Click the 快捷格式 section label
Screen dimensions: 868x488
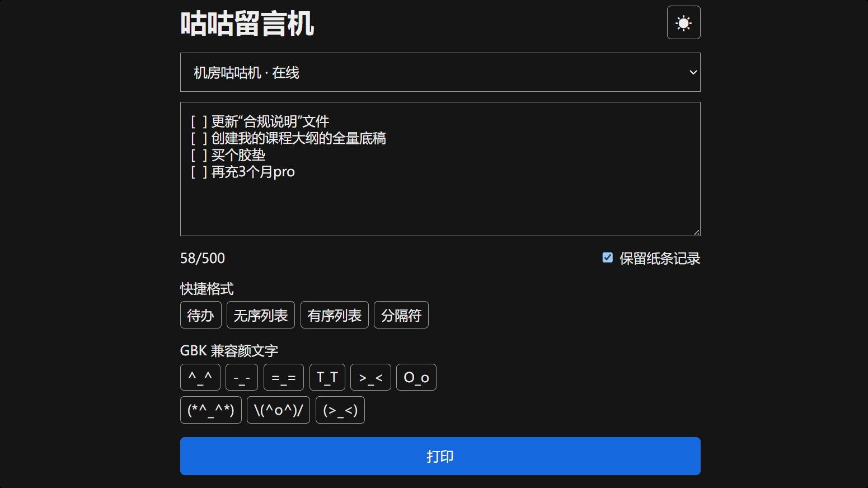click(207, 289)
